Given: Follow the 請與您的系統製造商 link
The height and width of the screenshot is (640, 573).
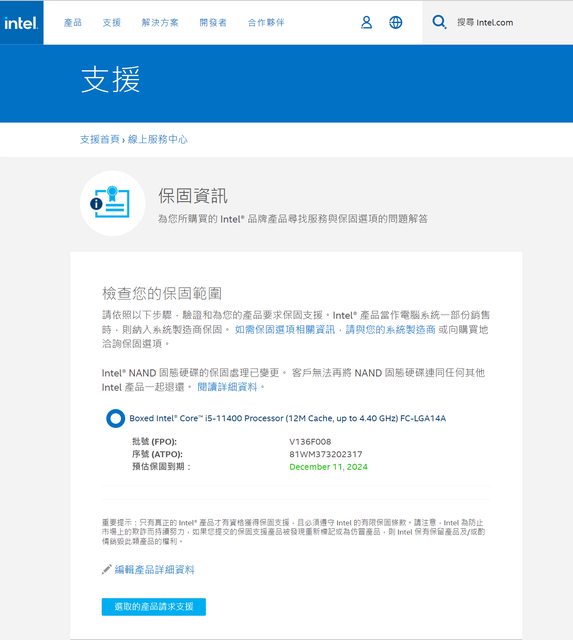Looking at the screenshot, I should 391,329.
